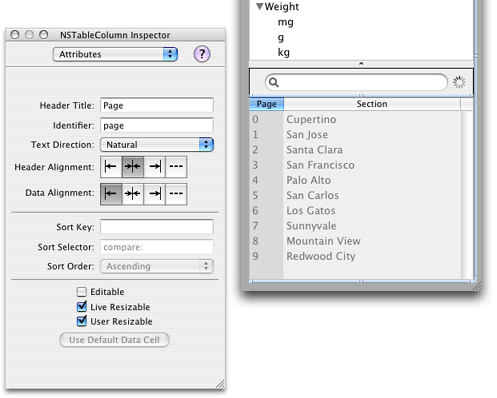The height and width of the screenshot is (398, 497).
Task: Select the San Francisco row
Action: point(356,165)
